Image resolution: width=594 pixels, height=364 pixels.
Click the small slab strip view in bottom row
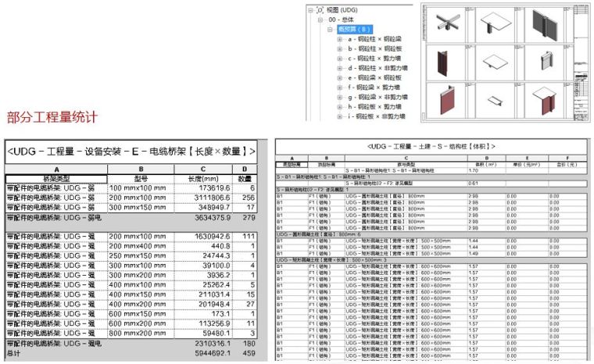coord(495,101)
